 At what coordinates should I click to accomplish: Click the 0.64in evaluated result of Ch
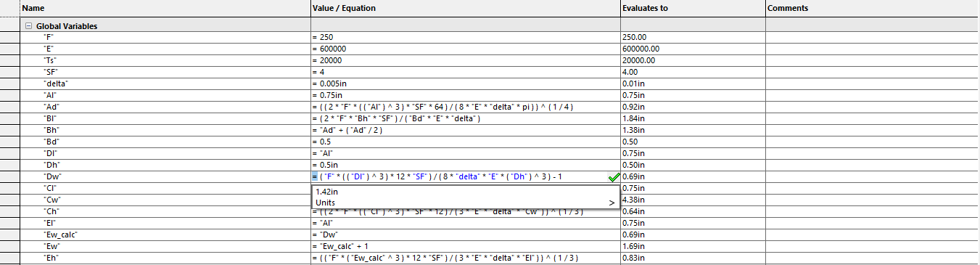(693, 211)
